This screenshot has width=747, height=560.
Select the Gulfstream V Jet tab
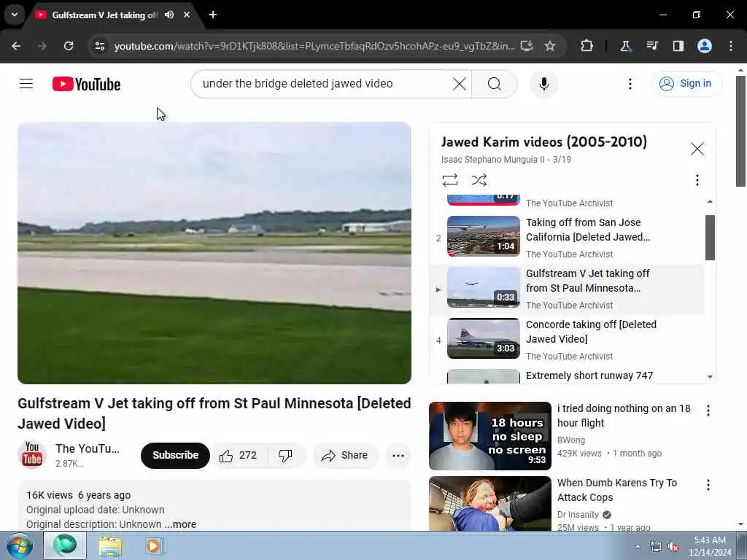(104, 15)
